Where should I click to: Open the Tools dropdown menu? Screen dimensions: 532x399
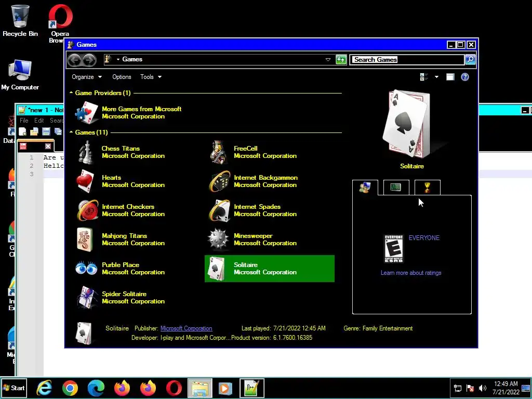[x=151, y=77]
